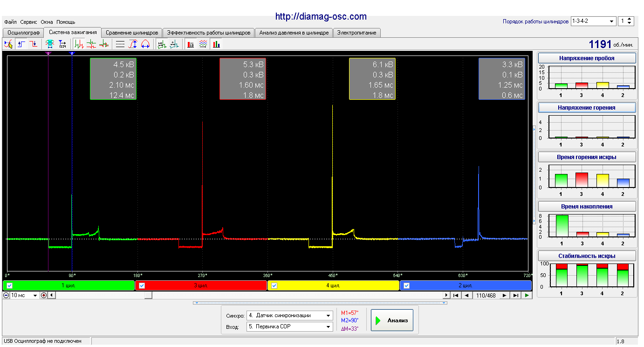Increase the cylinder number spinner

tap(630, 19)
